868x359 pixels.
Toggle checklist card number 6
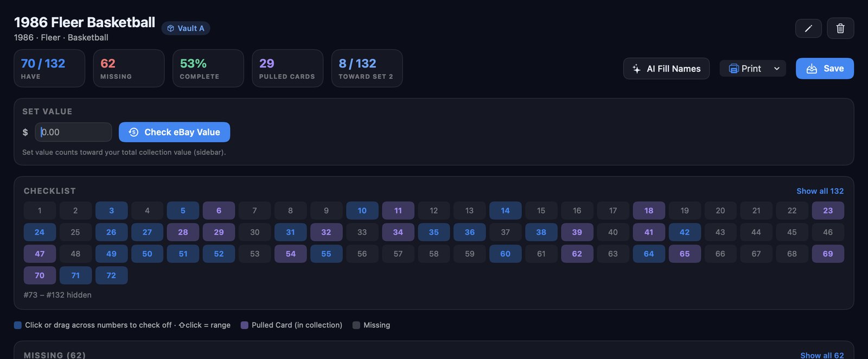[219, 210]
